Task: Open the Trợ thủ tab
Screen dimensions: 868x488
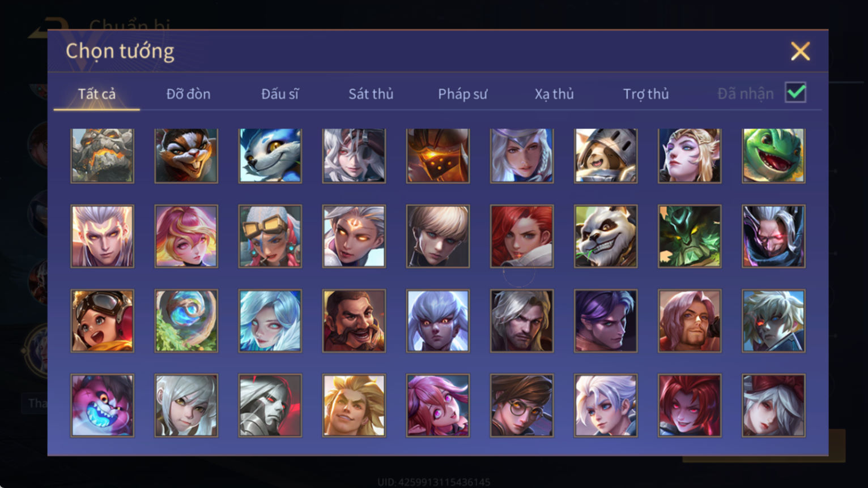Action: click(x=646, y=94)
